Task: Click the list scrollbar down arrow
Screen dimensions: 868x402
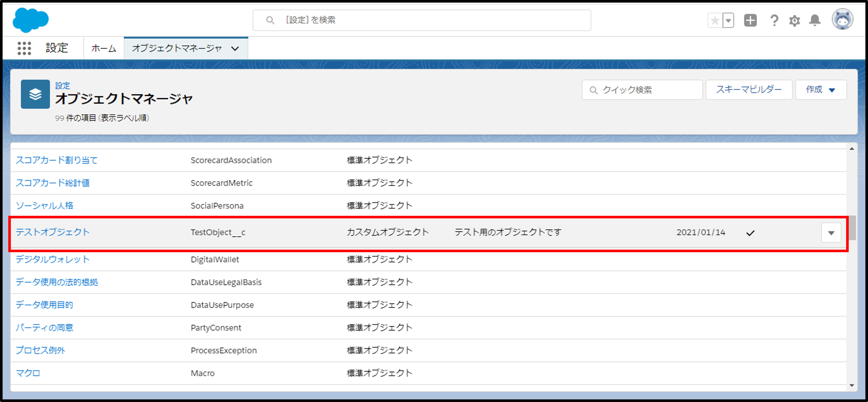Action: point(851,385)
